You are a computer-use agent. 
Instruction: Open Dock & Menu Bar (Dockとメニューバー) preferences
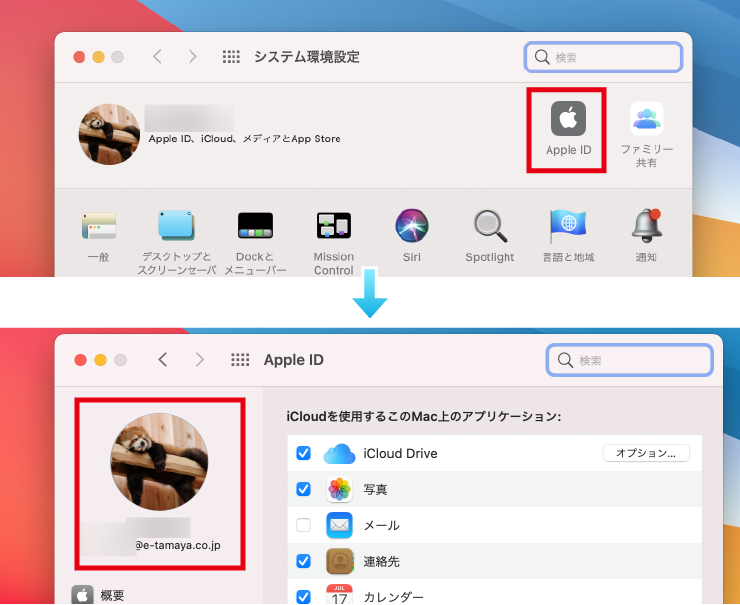click(x=255, y=226)
